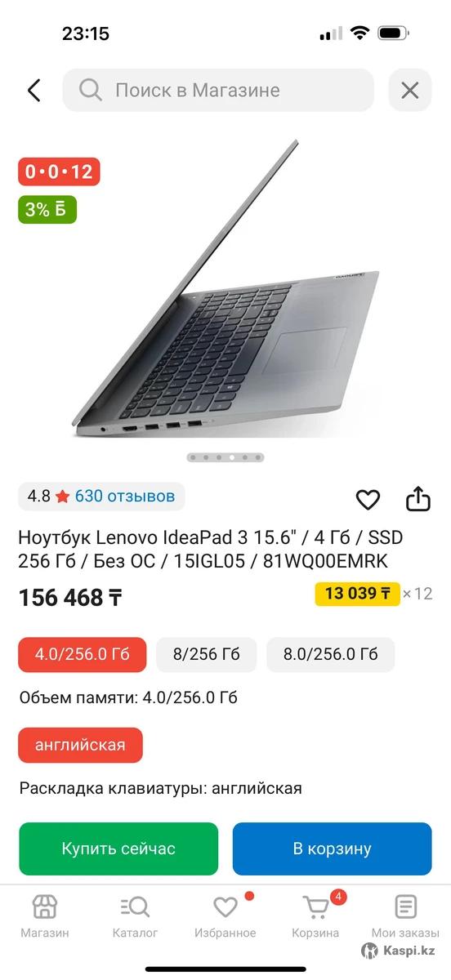The image size is (451, 980).
Task: Go to Избранное favorites tab
Action: pyautogui.click(x=225, y=915)
